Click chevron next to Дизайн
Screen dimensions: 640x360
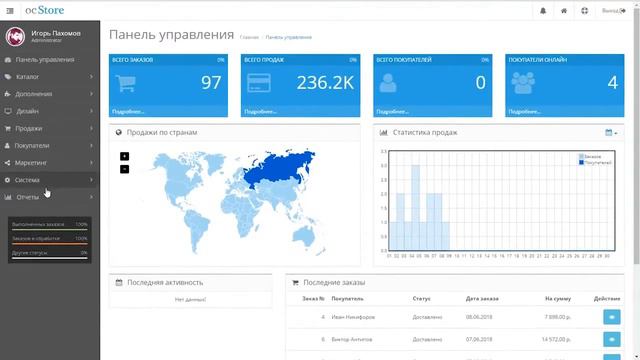91,111
